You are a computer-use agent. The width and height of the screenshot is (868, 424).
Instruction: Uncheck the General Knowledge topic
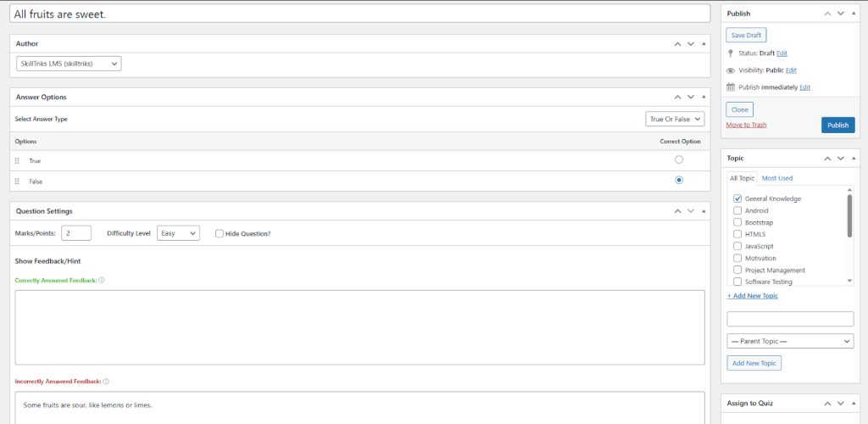737,198
